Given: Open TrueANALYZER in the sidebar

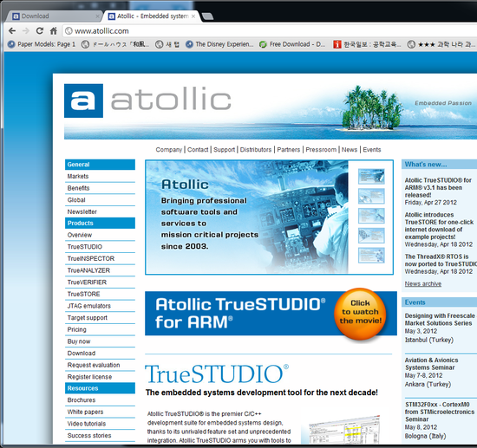Looking at the screenshot, I should (88, 270).
